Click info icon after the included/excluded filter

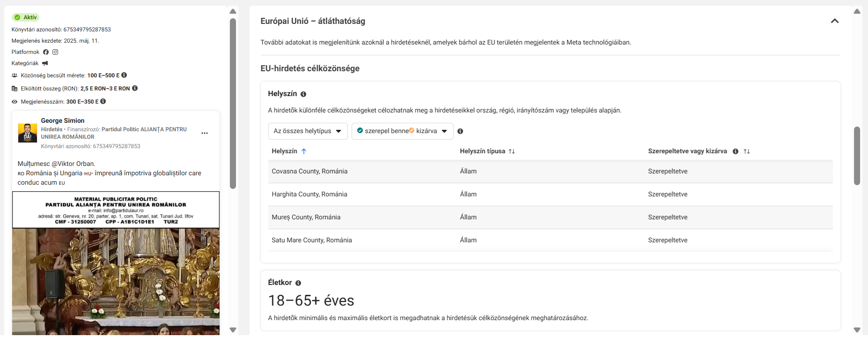point(460,131)
